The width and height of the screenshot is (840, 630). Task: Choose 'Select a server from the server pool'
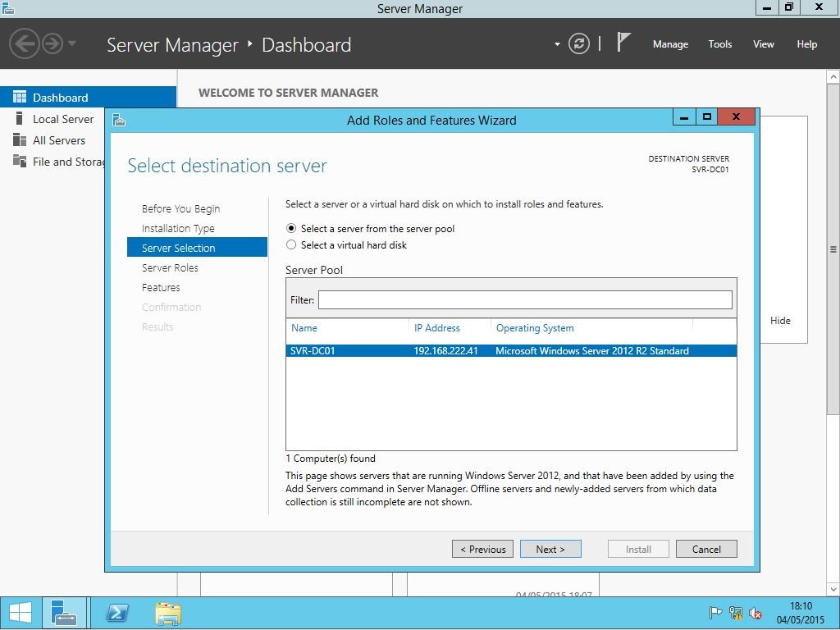click(x=291, y=229)
